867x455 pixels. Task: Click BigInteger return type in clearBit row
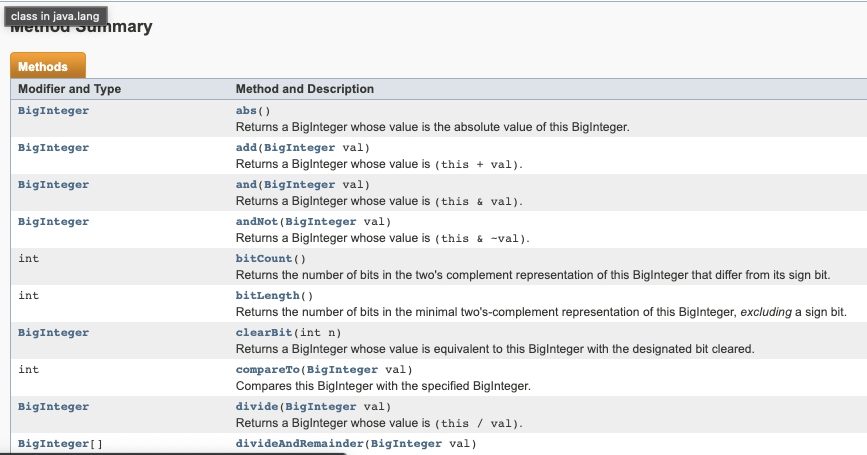click(x=53, y=333)
